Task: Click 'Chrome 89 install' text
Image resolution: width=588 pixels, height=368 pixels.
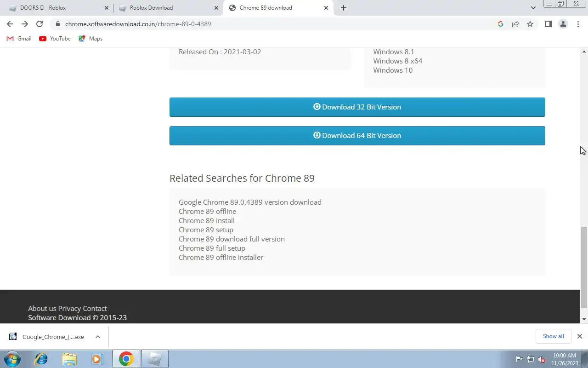Action: click(207, 221)
